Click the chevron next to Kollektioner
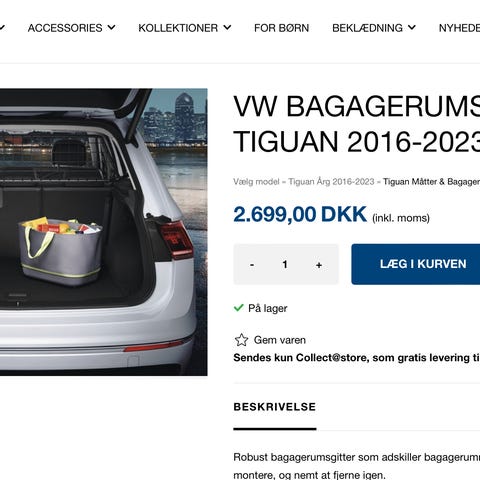The width and height of the screenshot is (480, 480). click(x=227, y=27)
